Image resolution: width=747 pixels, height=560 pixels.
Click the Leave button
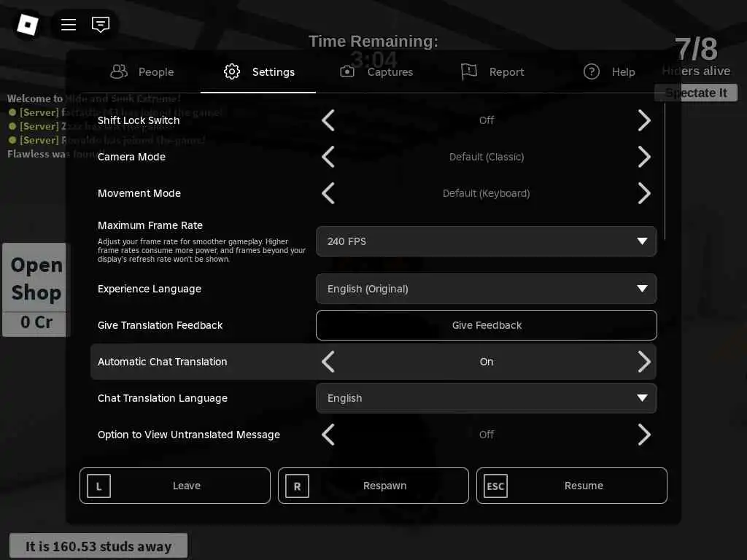pyautogui.click(x=175, y=486)
